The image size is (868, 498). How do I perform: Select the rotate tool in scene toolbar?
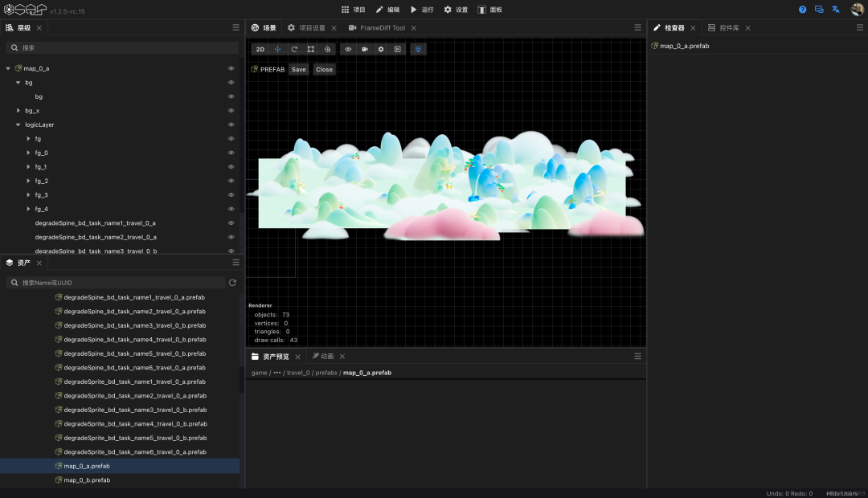[294, 49]
